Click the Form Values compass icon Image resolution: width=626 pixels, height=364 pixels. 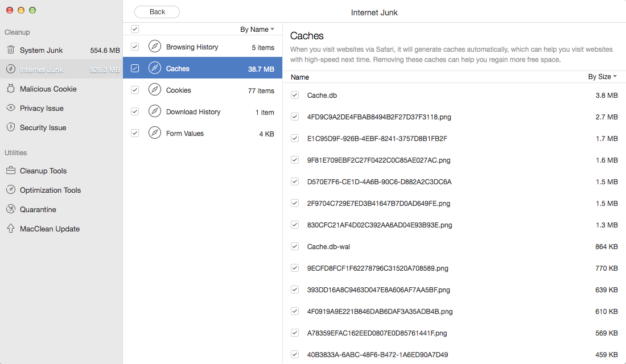[x=155, y=133]
